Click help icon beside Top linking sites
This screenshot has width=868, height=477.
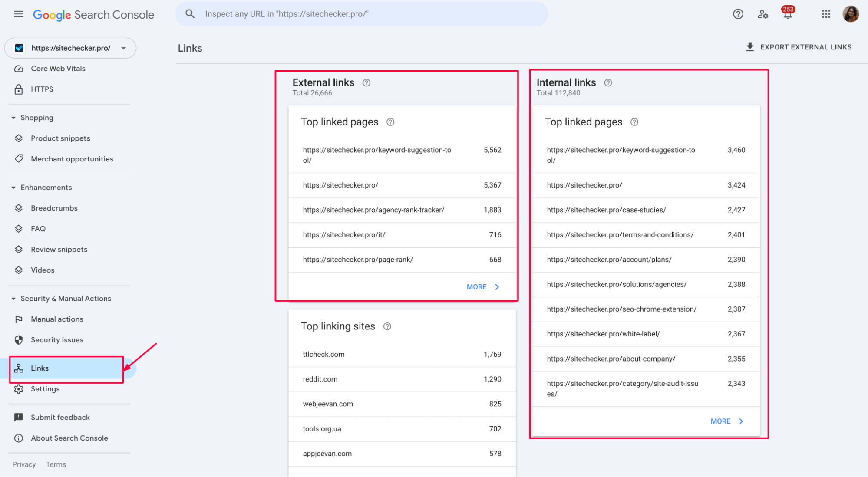[x=387, y=326]
